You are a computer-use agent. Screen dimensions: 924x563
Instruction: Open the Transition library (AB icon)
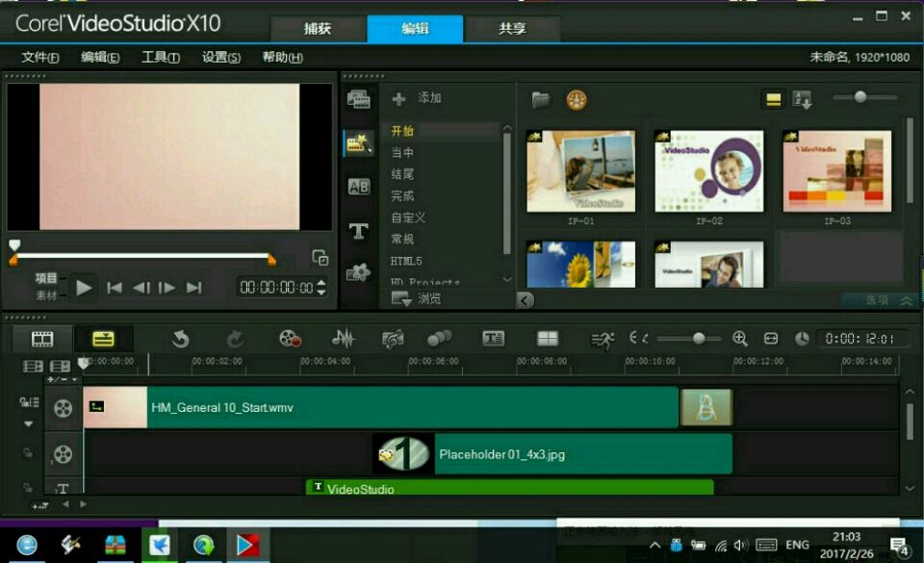pos(358,187)
